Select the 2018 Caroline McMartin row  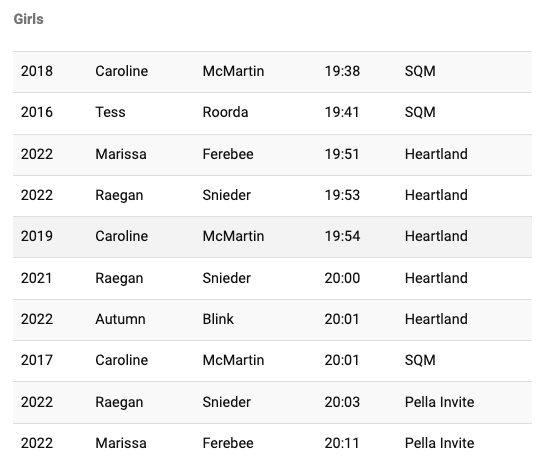point(272,72)
